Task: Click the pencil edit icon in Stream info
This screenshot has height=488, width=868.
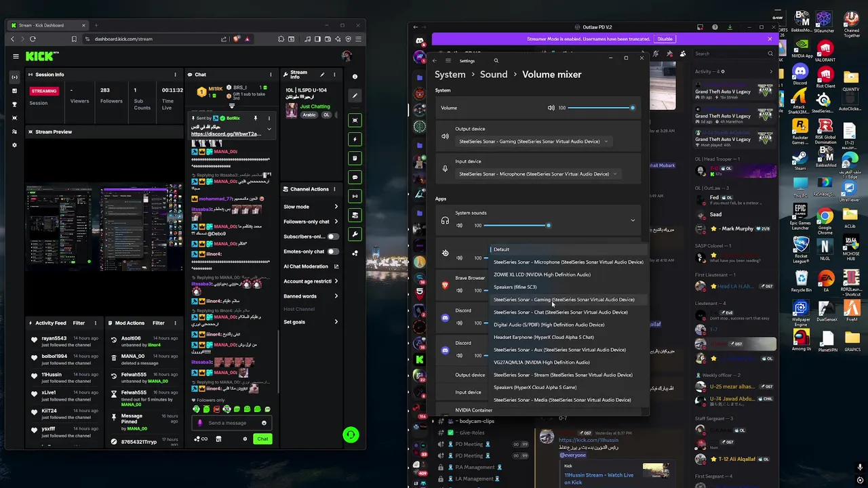Action: (322, 75)
